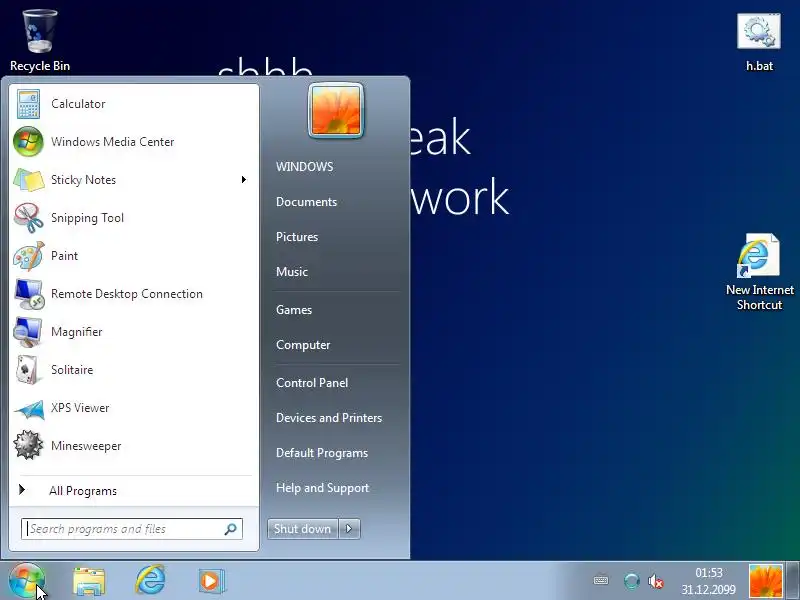Screen dimensions: 800x600
Task: Open the Magnifier icon
Action: tap(28, 332)
